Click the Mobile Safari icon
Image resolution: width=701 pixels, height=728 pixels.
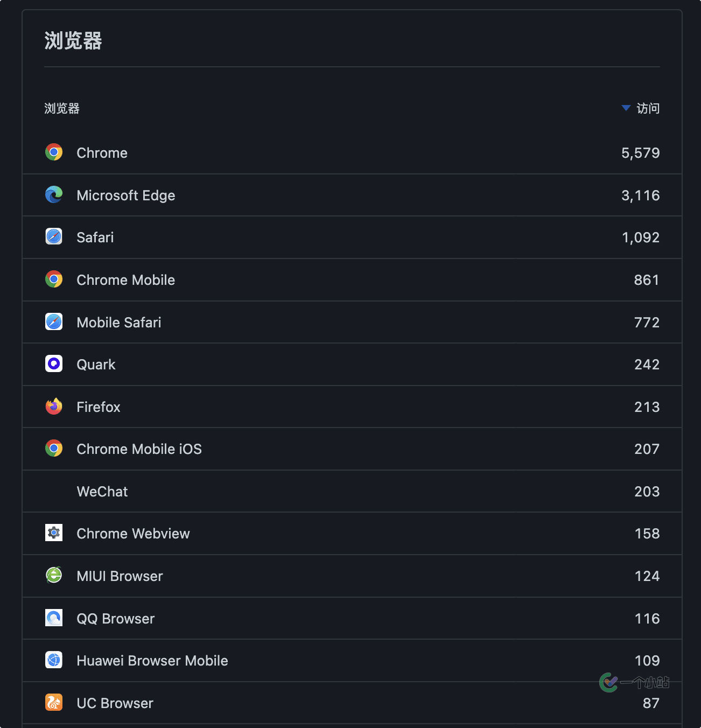pos(54,322)
